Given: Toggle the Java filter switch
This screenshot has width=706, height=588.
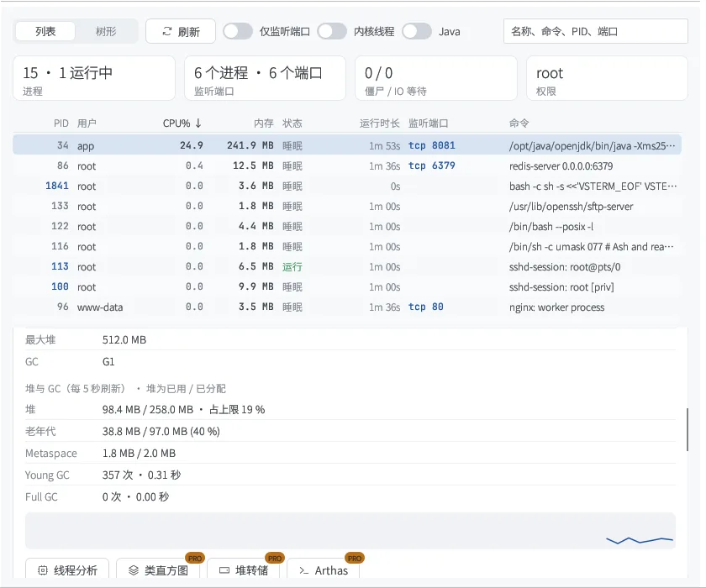Looking at the screenshot, I should click(417, 31).
